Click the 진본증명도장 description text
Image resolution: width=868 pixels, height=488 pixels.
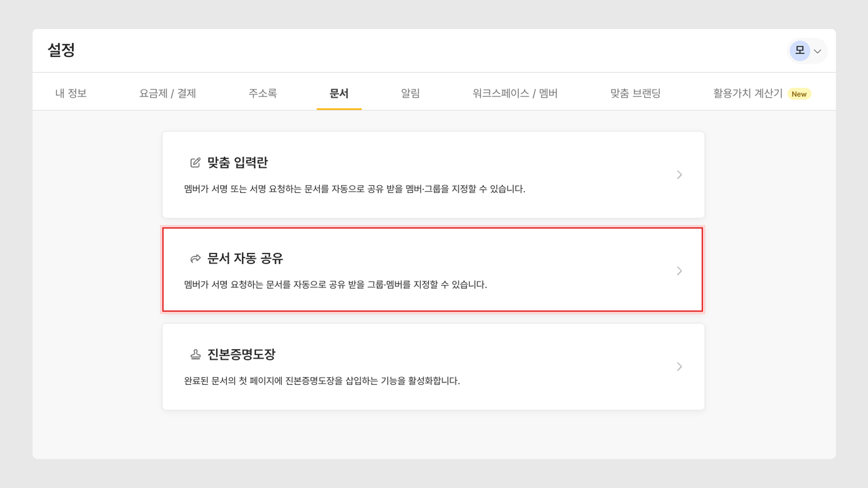click(x=322, y=381)
